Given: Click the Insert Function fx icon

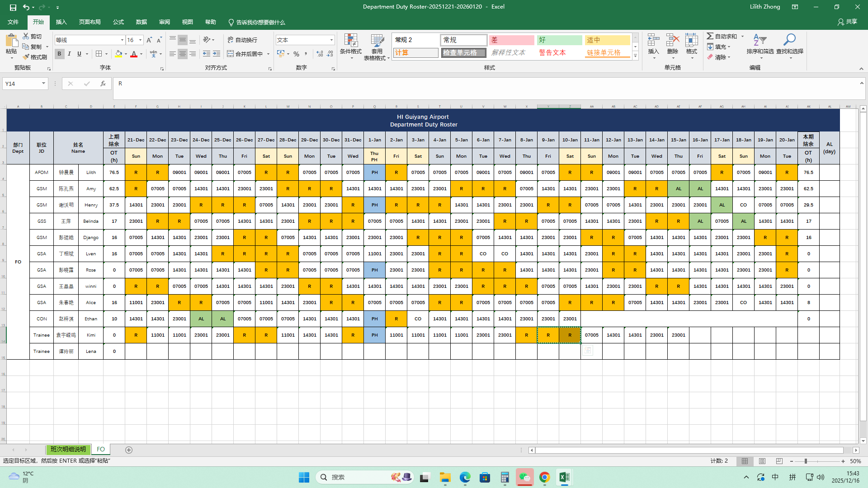Looking at the screenshot, I should (103, 84).
